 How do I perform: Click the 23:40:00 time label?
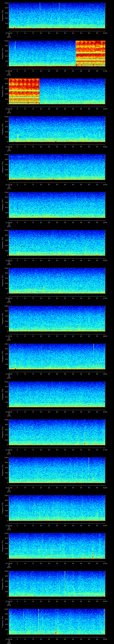tap(9, 450)
